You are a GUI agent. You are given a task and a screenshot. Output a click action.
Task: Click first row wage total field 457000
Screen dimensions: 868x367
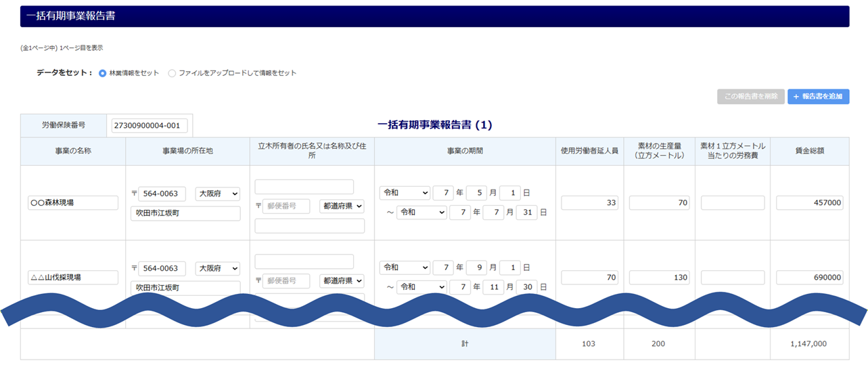[x=810, y=202]
